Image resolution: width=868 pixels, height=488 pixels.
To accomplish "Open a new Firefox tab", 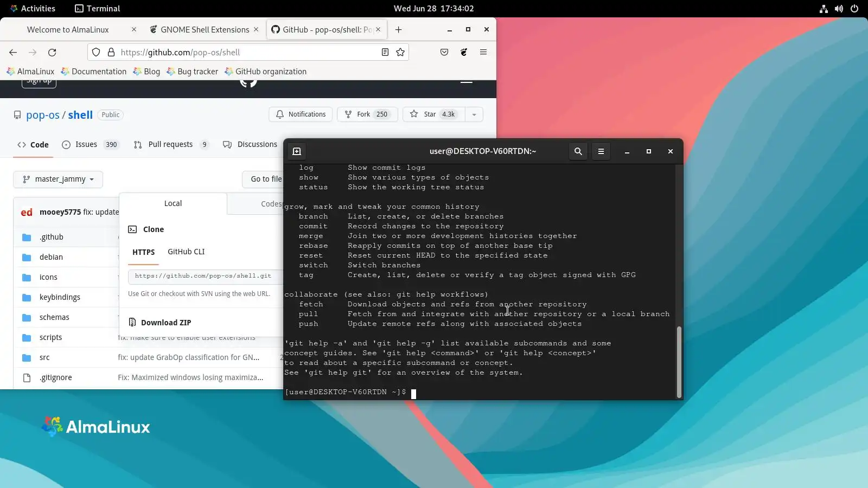I will pos(399,30).
